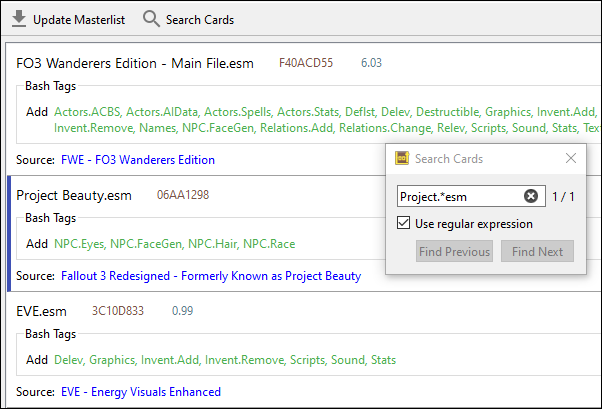Click Delev tag in EVE.esm card
Image resolution: width=602 pixels, height=409 pixels.
(68, 360)
